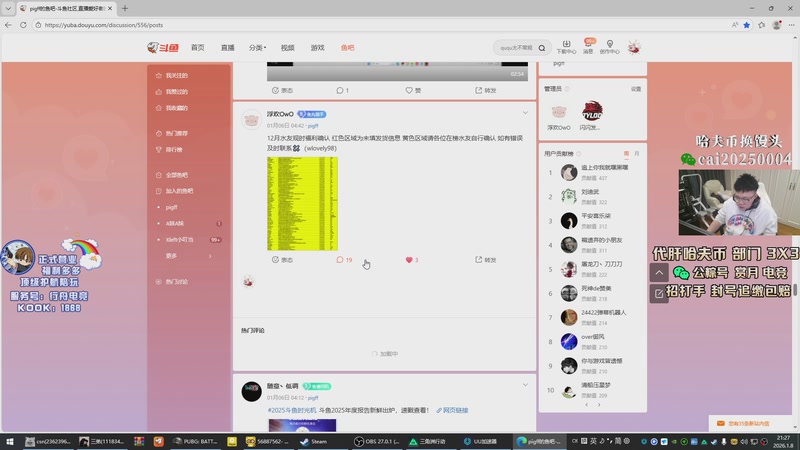Click the back-to-top arrow button
This screenshot has height=450, width=800.
pyautogui.click(x=659, y=273)
